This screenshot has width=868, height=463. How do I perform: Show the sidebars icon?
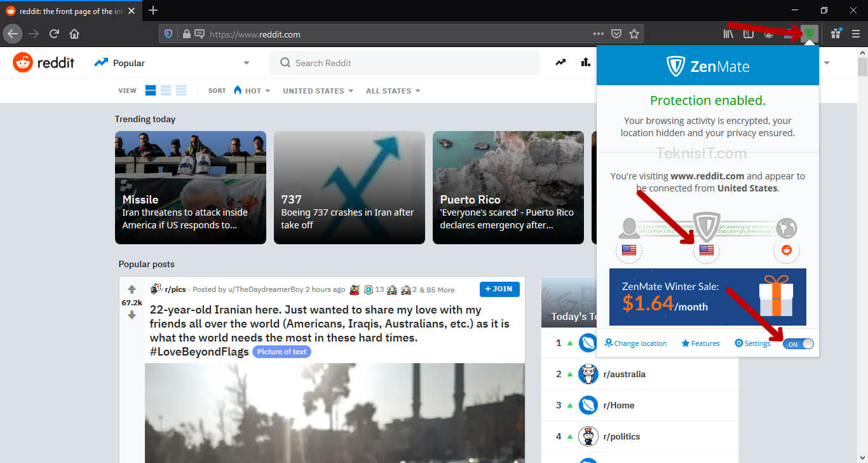(x=749, y=34)
